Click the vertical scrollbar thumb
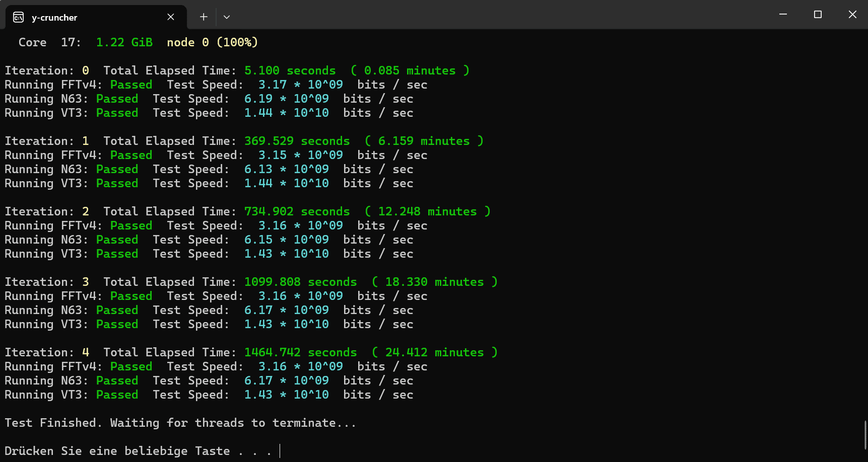 [x=865, y=435]
